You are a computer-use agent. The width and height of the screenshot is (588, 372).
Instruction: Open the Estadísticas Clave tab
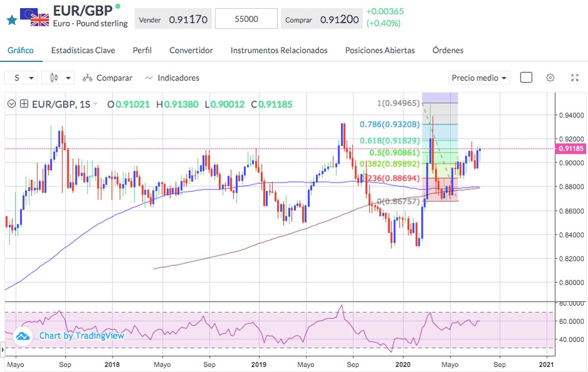point(83,50)
